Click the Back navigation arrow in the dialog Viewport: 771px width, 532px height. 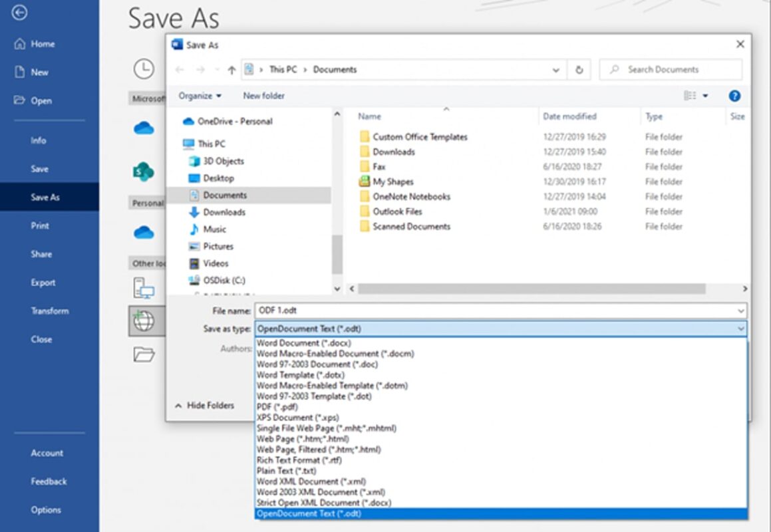180,69
